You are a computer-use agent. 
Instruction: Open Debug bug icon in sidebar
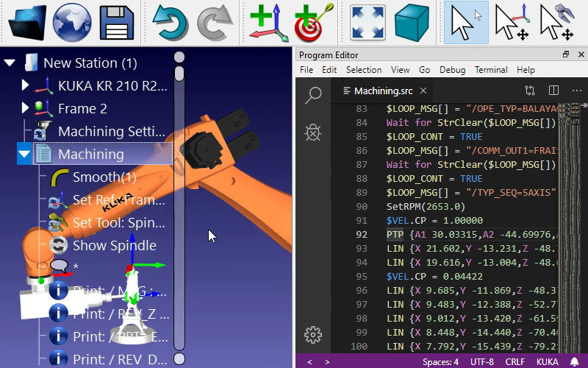(x=313, y=132)
